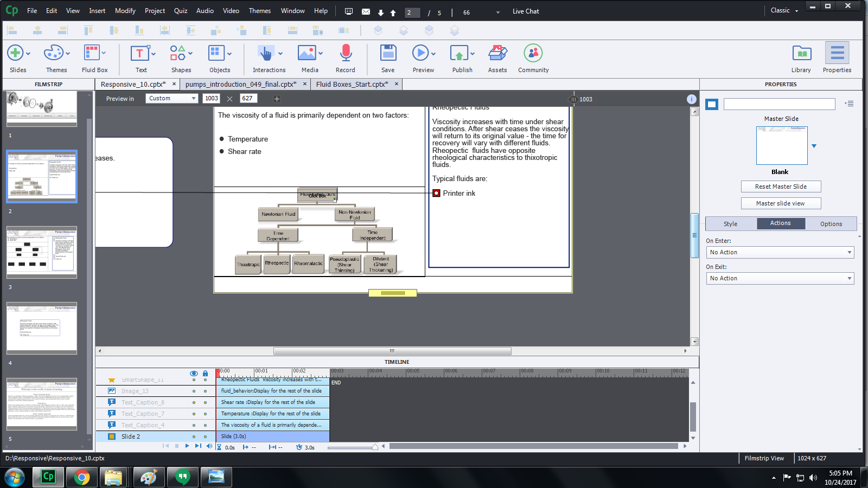
Task: Click the Interactions toolbar icon
Action: pos(266,54)
